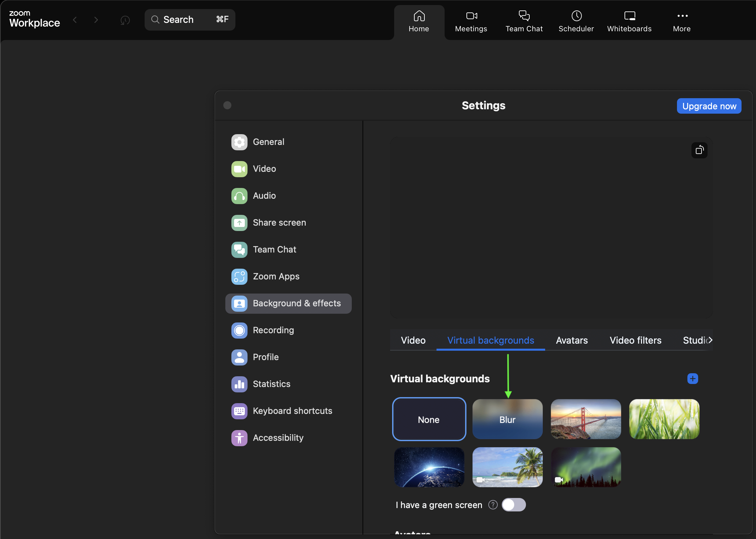Screen dimensions: 756x539
Task: Switch to the Avatars tab
Action: pyautogui.click(x=571, y=340)
